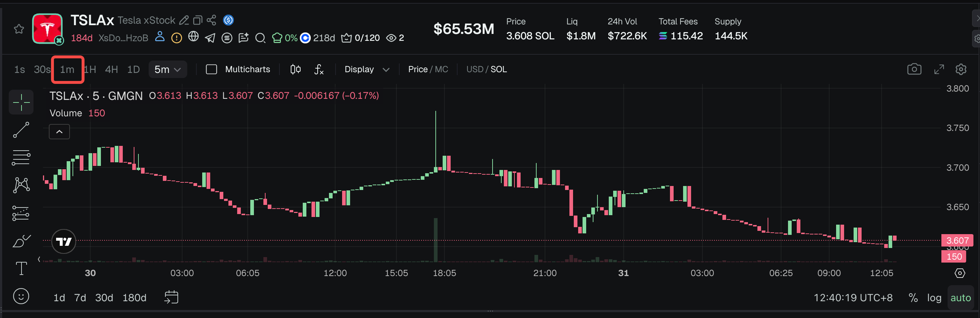Select the 4H timeframe
Viewport: 980px width, 318px height.
[x=111, y=69]
